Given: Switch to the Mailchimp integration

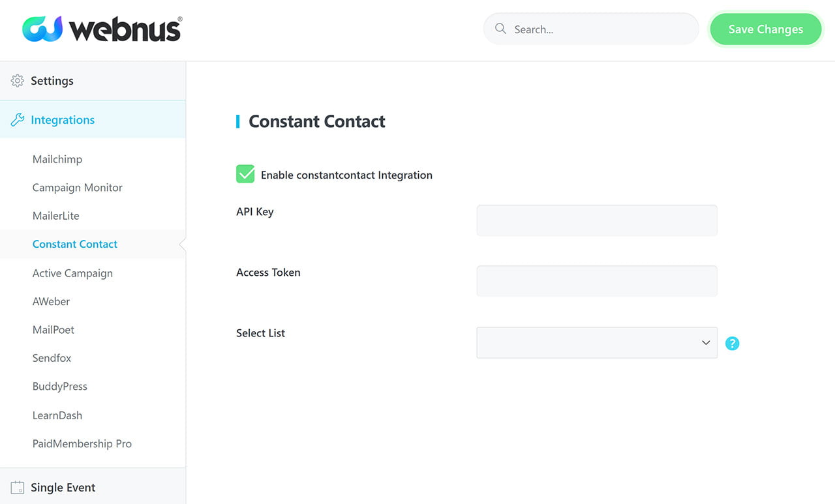Looking at the screenshot, I should [x=57, y=159].
